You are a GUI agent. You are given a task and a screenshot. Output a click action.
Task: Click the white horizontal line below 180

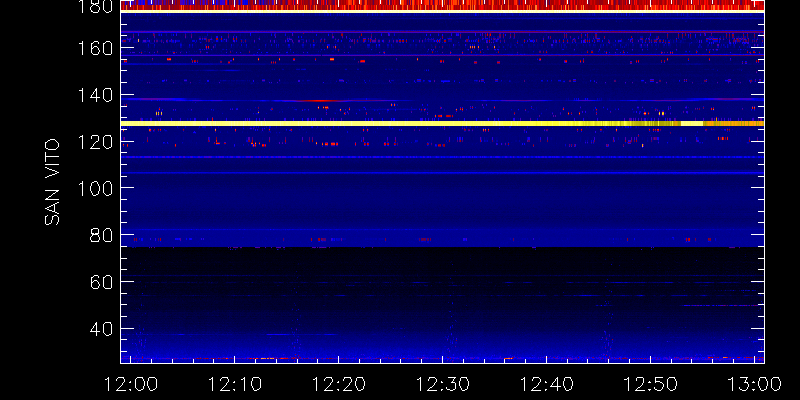click(442, 11)
